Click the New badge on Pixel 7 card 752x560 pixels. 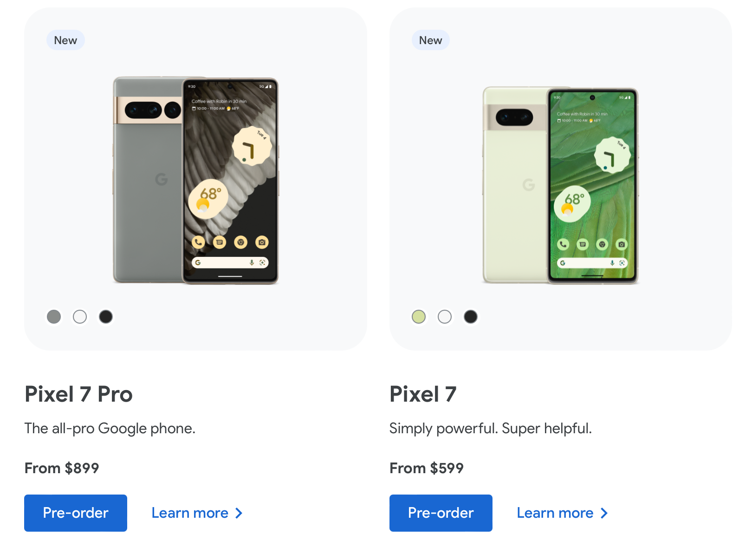click(430, 40)
